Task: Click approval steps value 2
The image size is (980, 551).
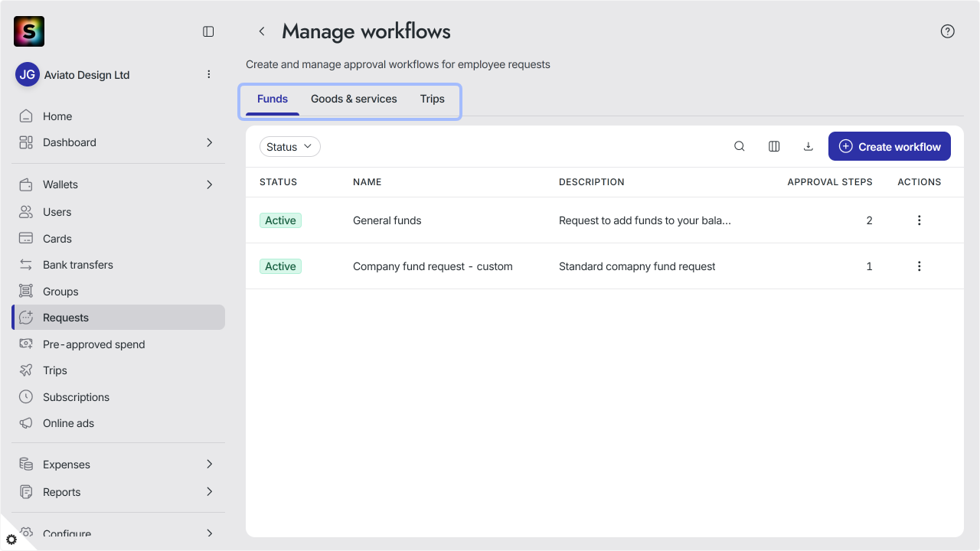Action: [869, 220]
